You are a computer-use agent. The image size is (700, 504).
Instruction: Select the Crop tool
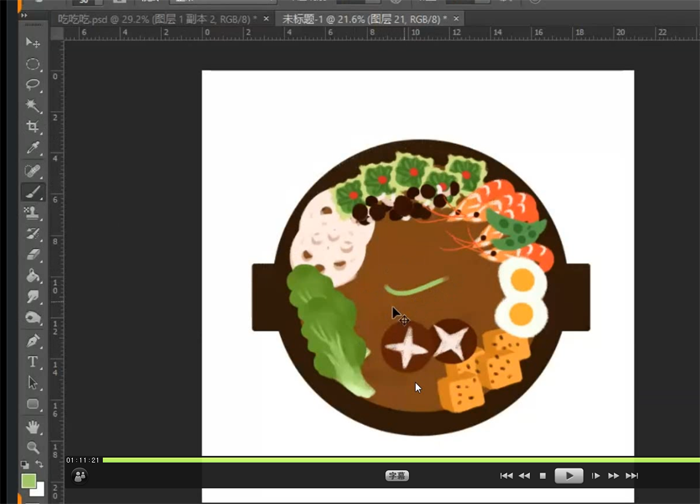33,128
